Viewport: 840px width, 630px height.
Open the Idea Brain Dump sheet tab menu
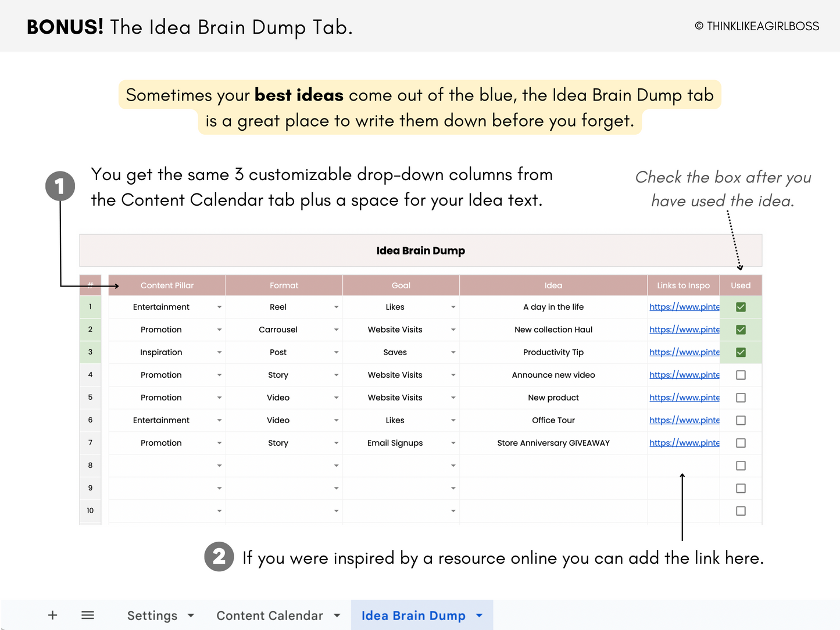tap(479, 615)
